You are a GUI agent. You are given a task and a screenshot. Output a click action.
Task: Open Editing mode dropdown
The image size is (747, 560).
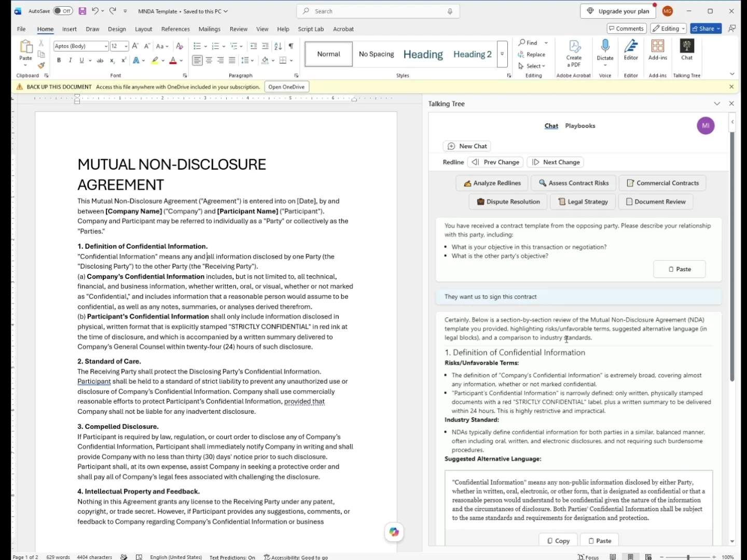pyautogui.click(x=669, y=29)
